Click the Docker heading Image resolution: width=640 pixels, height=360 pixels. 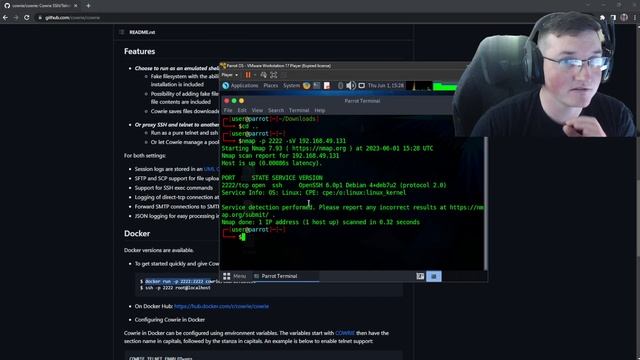pyautogui.click(x=137, y=233)
